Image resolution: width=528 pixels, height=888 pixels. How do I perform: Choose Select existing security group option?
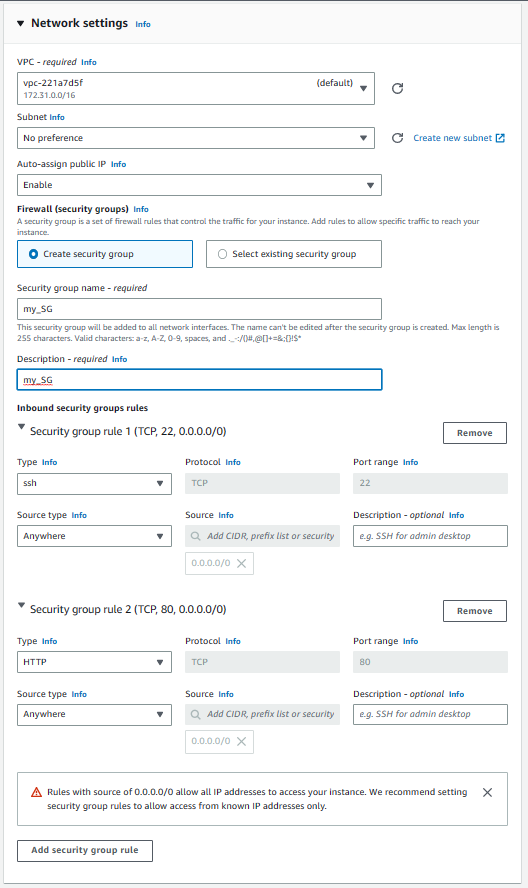click(293, 254)
